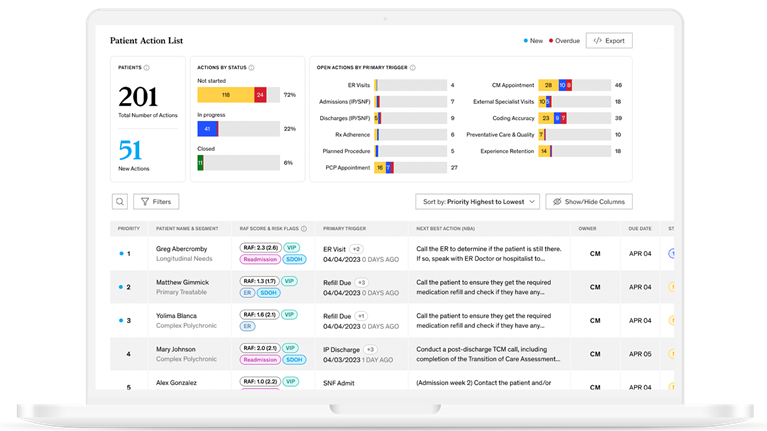Click the search magnifier icon
Screen dimensions: 767x431
tap(120, 201)
